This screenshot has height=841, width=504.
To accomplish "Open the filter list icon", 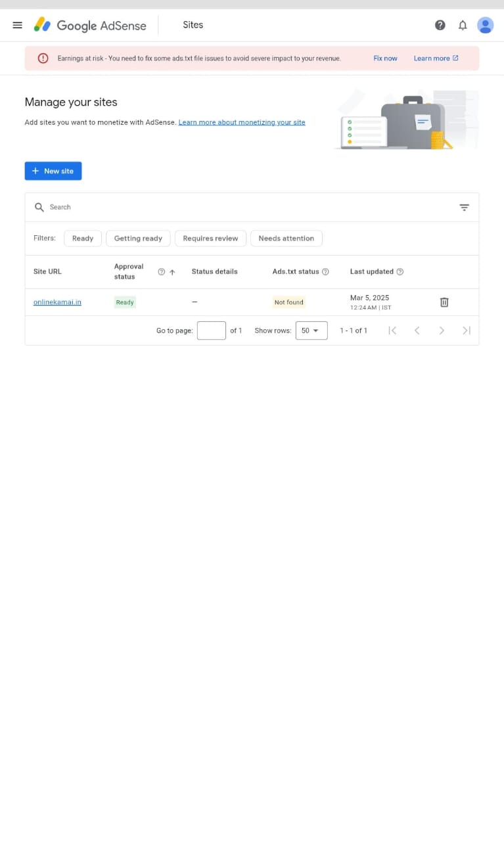I will click(x=464, y=207).
